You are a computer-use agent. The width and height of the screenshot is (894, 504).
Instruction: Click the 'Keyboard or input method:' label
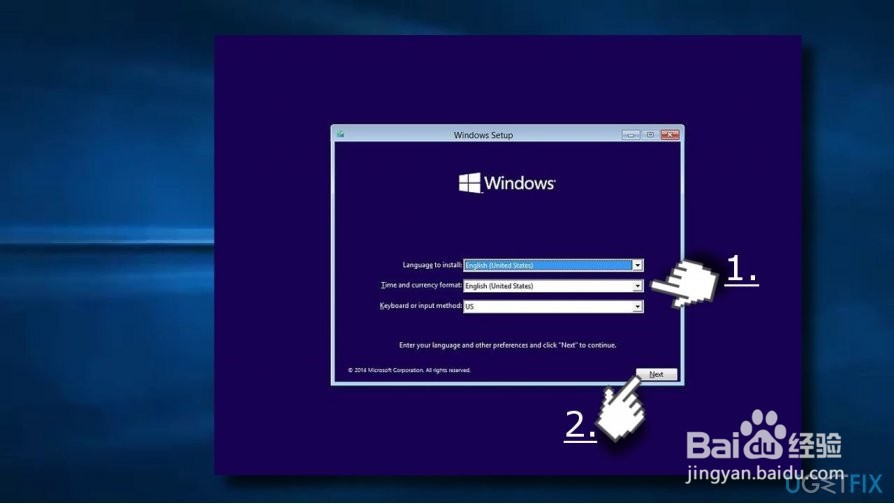(421, 306)
